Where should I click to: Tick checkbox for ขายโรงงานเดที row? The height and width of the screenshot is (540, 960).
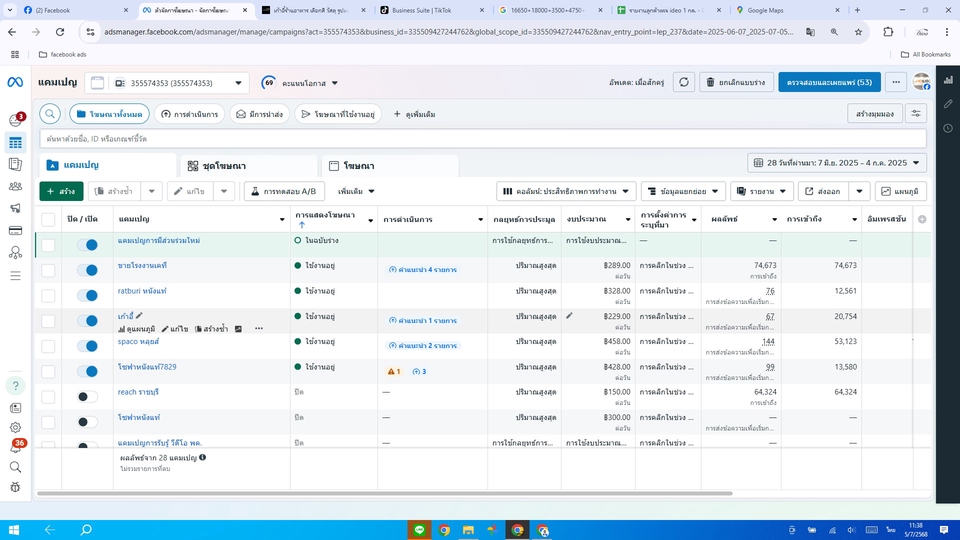48,270
